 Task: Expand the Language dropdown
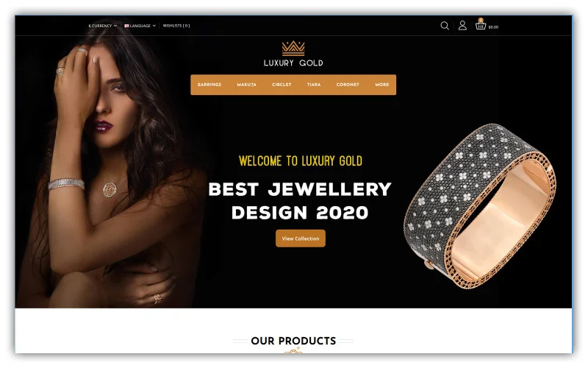pos(140,26)
